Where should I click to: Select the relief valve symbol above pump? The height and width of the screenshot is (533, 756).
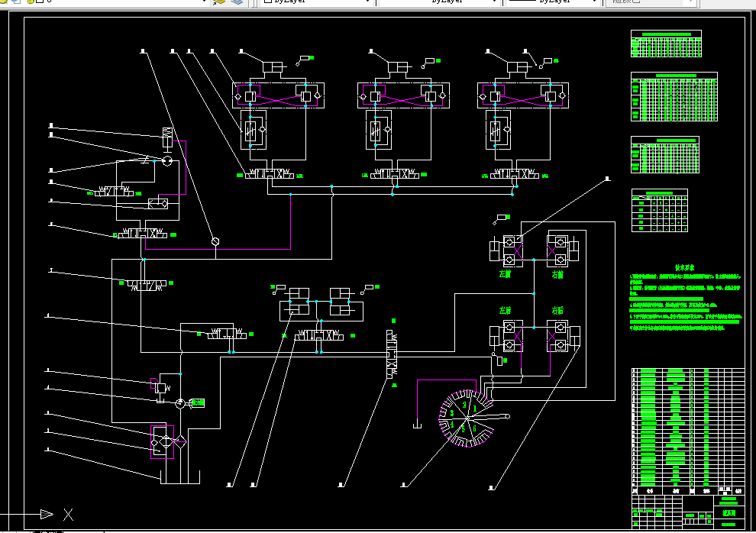(160, 387)
